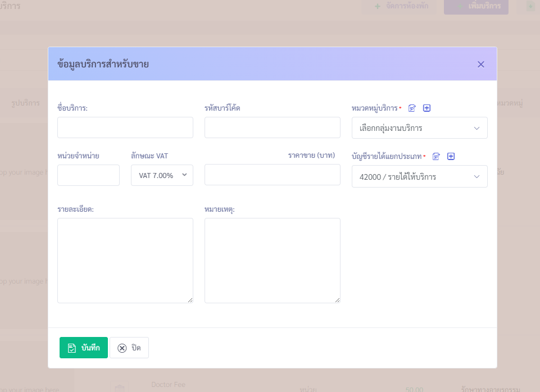Expand the VAT 7.00% dropdown

(x=162, y=175)
